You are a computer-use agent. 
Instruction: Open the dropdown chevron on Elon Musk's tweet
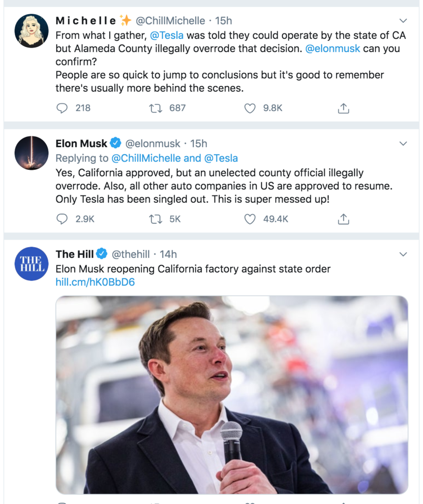coord(403,144)
